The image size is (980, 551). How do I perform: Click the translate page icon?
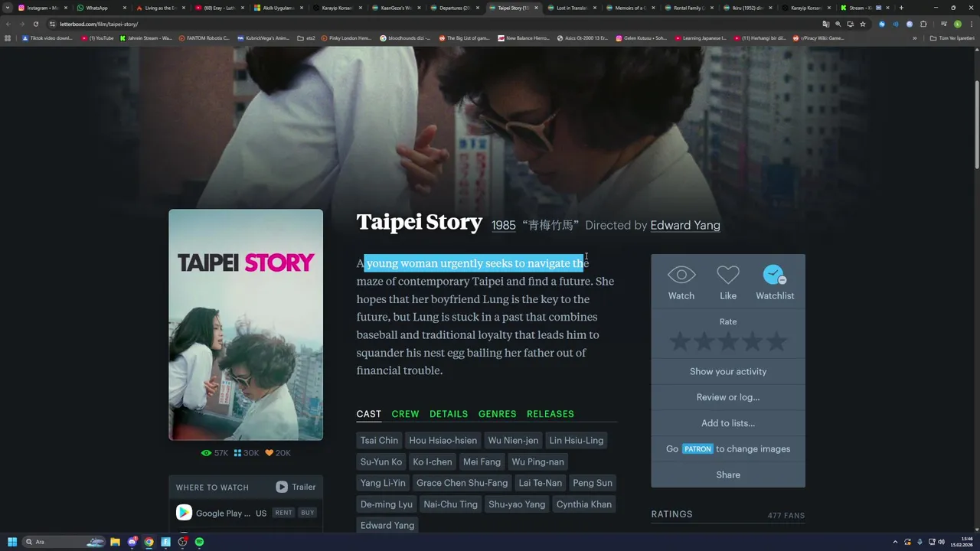pyautogui.click(x=825, y=24)
